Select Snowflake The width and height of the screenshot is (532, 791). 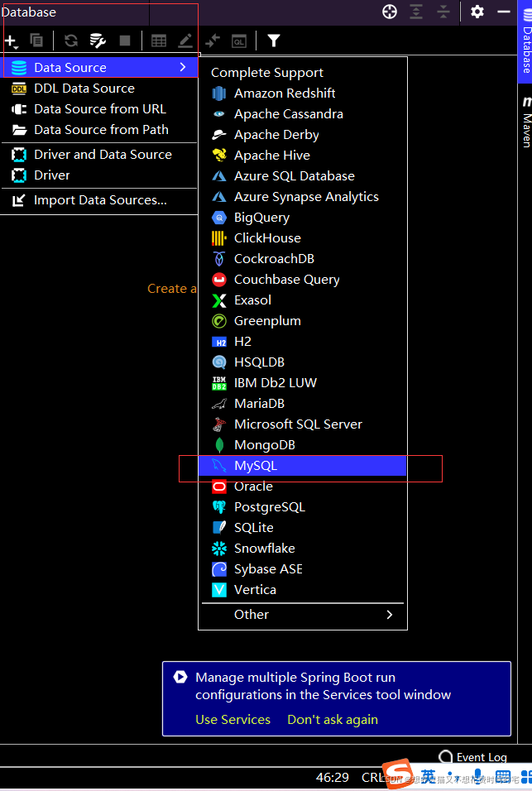(x=303, y=549)
